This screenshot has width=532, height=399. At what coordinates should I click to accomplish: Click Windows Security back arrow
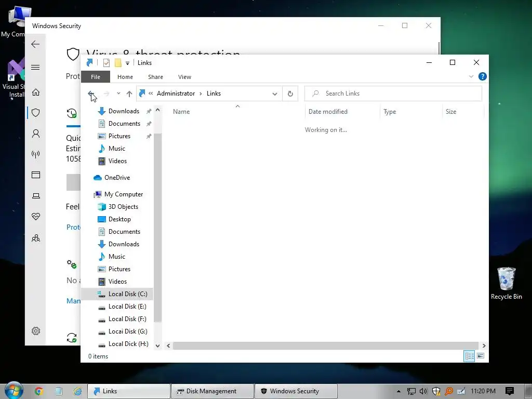(x=35, y=44)
